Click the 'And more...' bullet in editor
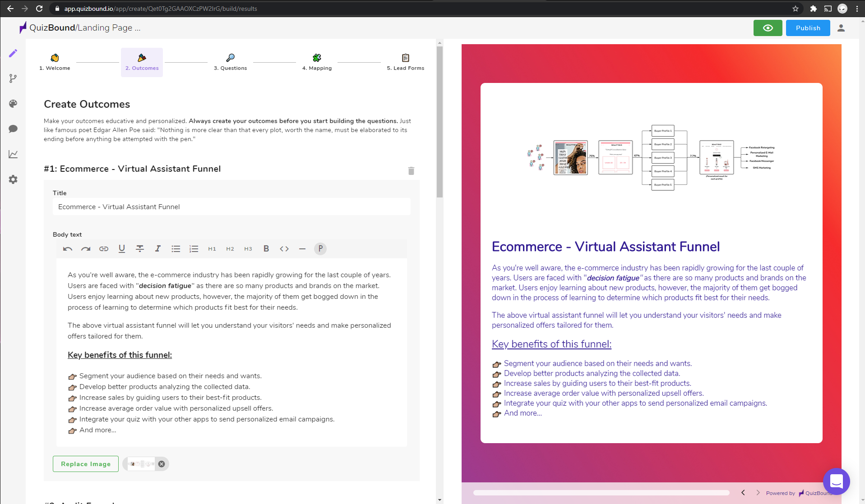Image resolution: width=865 pixels, height=504 pixels. point(97,430)
